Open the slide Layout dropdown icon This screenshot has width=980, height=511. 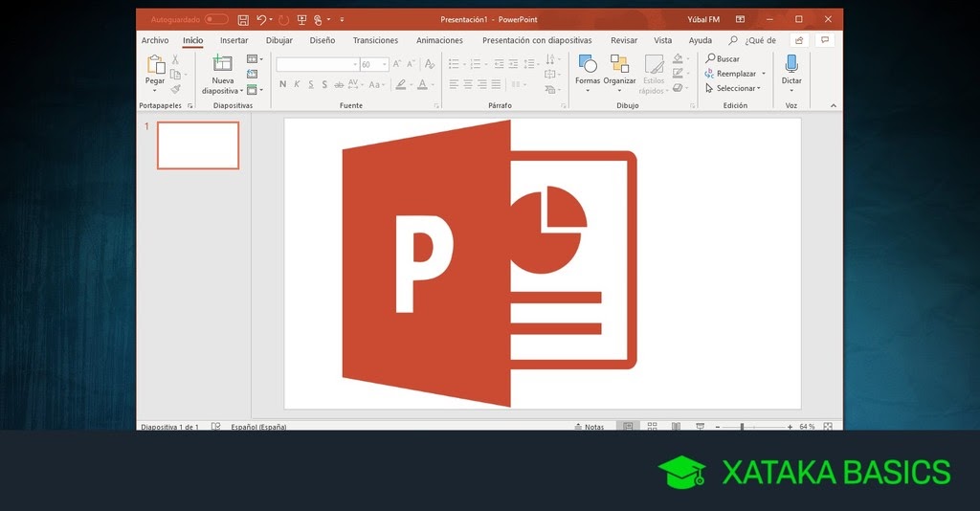coord(254,58)
